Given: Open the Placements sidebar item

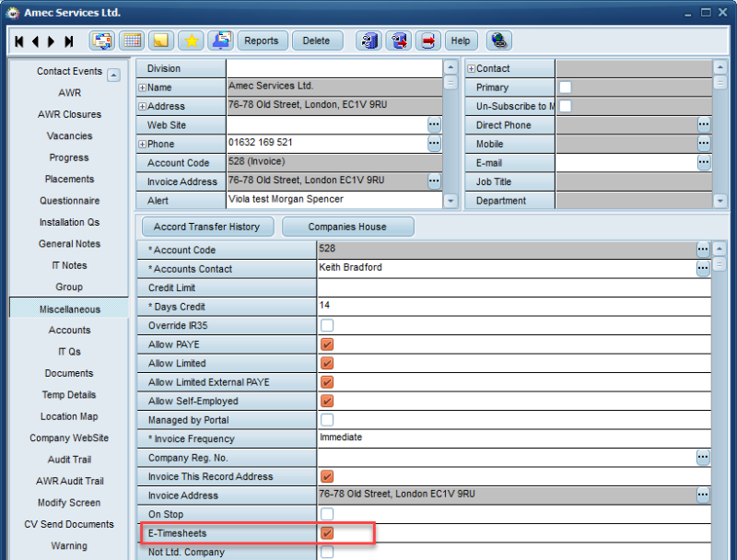Looking at the screenshot, I should click(x=69, y=180).
